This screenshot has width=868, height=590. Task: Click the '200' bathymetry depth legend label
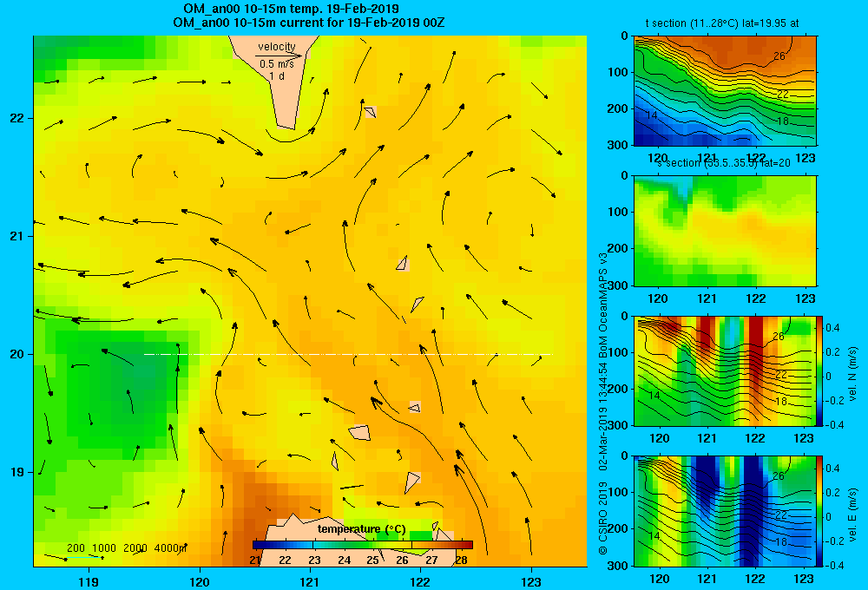click(76, 548)
